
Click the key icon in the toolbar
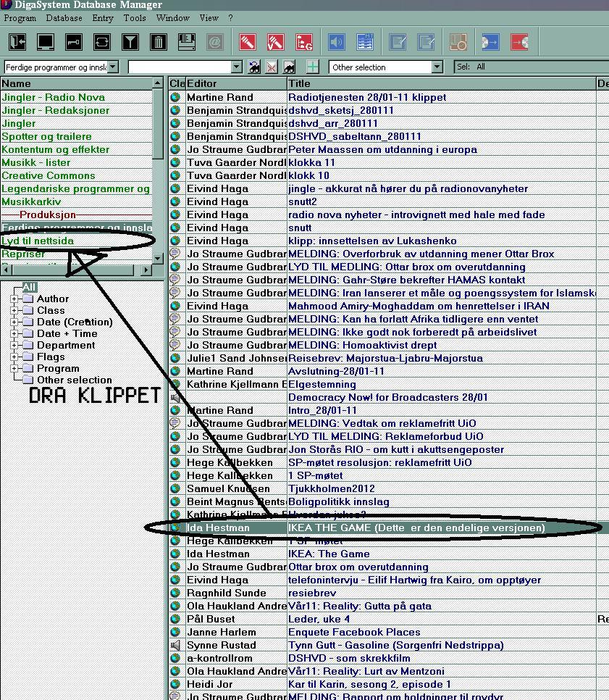point(74,42)
